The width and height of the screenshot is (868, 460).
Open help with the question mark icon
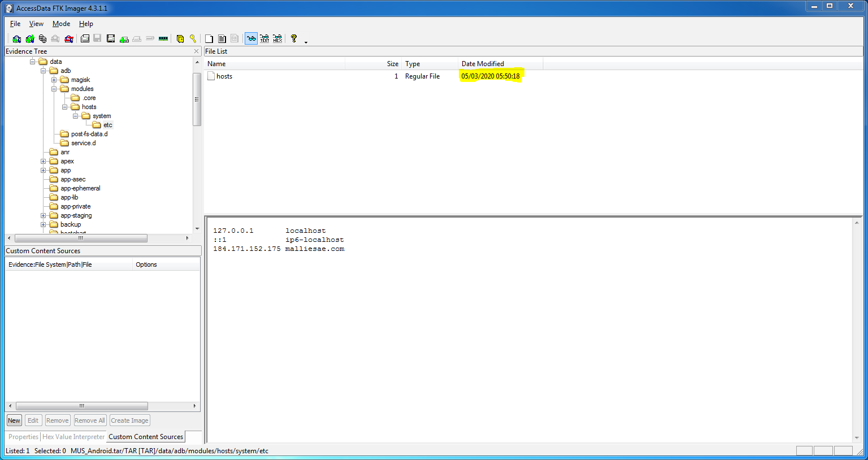coord(294,39)
